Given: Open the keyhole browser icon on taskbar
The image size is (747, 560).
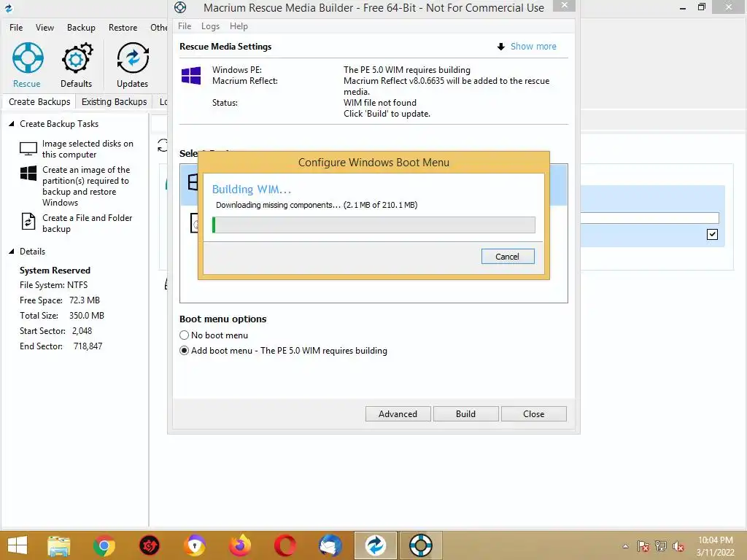Looking at the screenshot, I should coord(195,545).
